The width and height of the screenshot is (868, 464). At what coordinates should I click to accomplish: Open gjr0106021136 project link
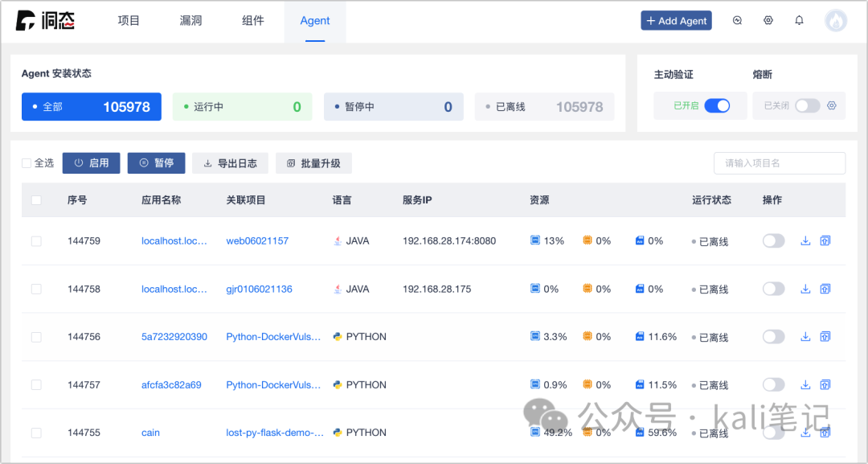point(259,289)
